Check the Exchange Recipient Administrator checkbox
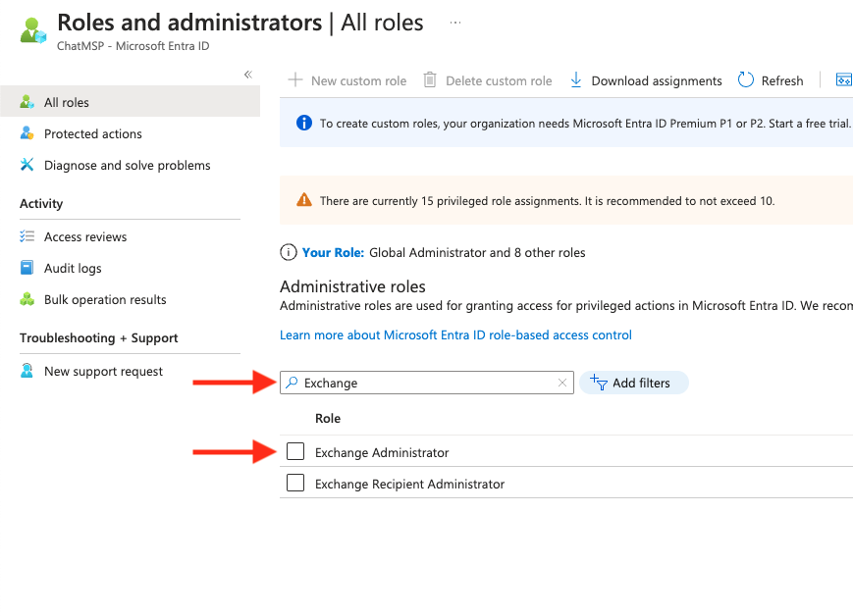Screen dimensions: 853x616 [x=295, y=483]
